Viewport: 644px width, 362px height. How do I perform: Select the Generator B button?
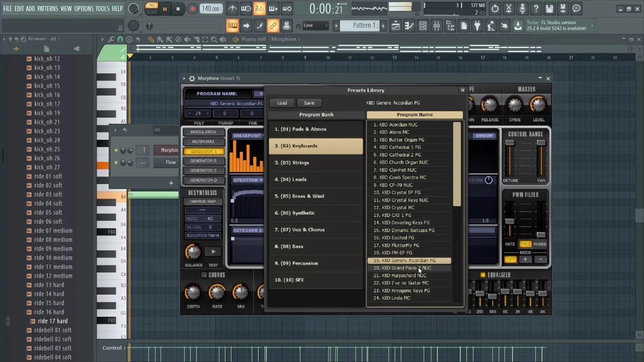(203, 161)
